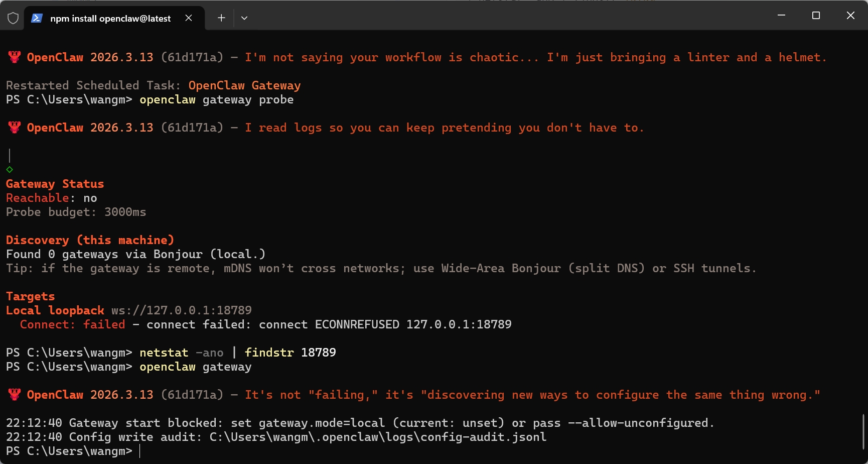Screen dimensions: 868x464
Task: Click the "netstat -ano | findstr 18789" command
Action: pos(237,353)
